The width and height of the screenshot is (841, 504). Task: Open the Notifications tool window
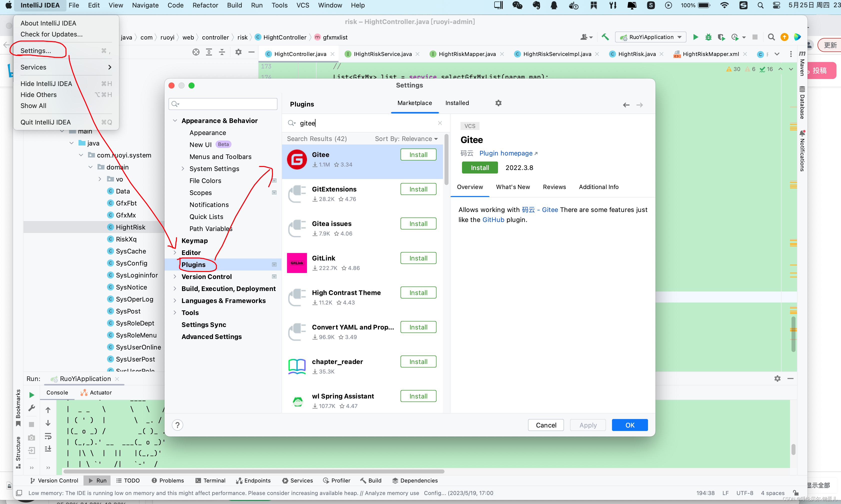coord(802,150)
